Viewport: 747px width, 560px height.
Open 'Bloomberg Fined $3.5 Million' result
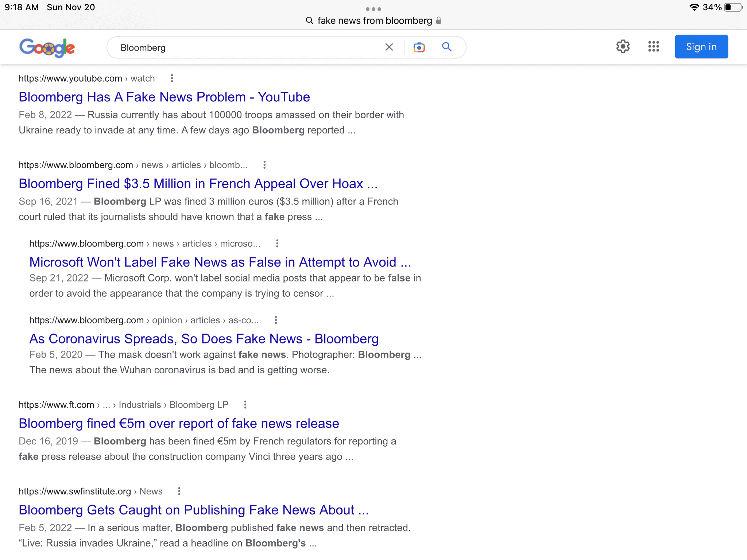[x=198, y=184]
